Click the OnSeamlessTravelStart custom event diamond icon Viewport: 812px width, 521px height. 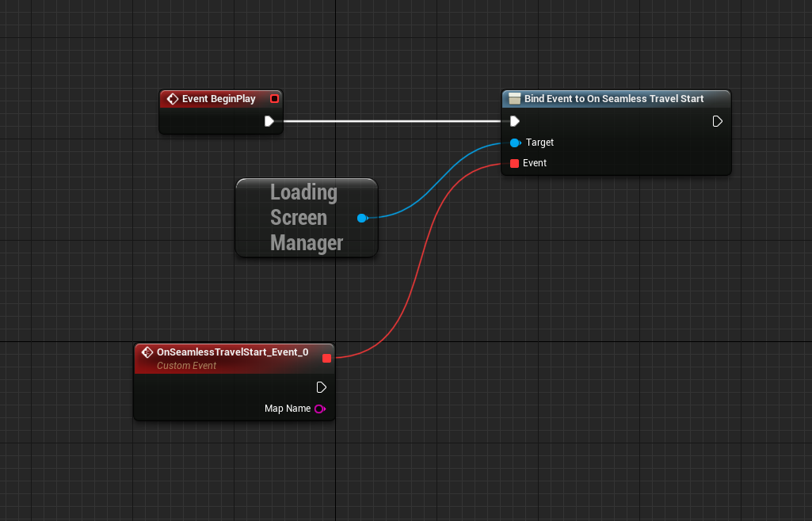click(147, 352)
